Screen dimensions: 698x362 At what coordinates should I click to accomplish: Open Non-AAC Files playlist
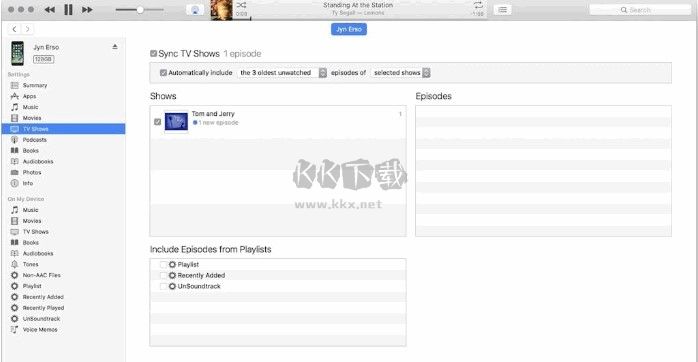click(41, 275)
